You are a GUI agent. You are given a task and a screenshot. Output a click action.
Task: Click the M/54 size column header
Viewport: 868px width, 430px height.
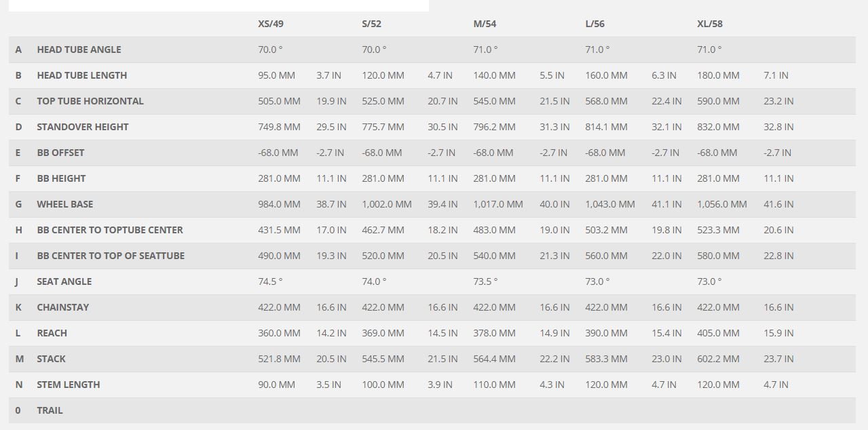[x=485, y=24]
